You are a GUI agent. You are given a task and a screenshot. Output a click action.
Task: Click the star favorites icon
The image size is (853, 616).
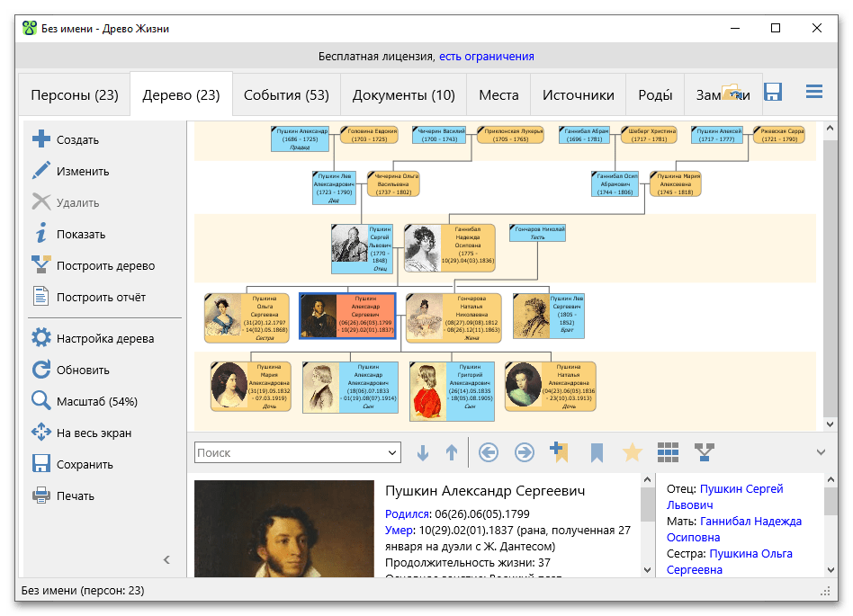tap(633, 452)
